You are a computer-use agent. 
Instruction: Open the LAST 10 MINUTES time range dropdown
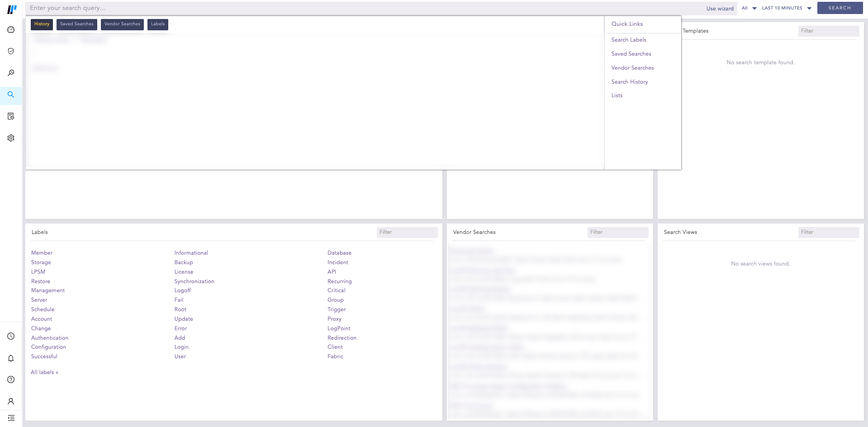coord(786,8)
